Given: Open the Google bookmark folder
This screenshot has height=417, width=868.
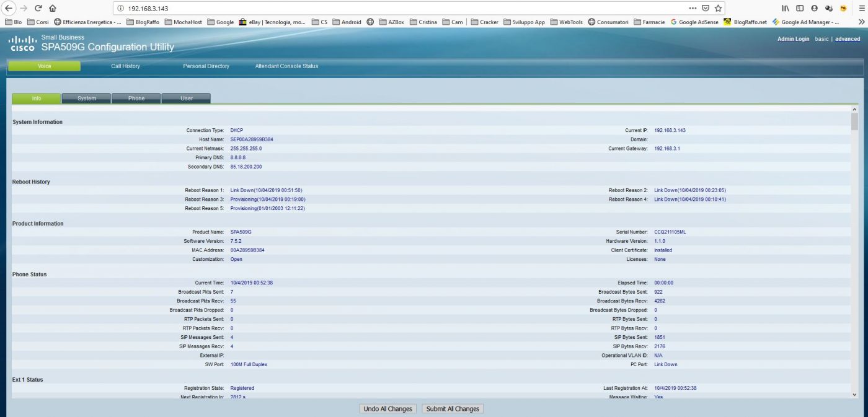Looking at the screenshot, I should [220, 22].
